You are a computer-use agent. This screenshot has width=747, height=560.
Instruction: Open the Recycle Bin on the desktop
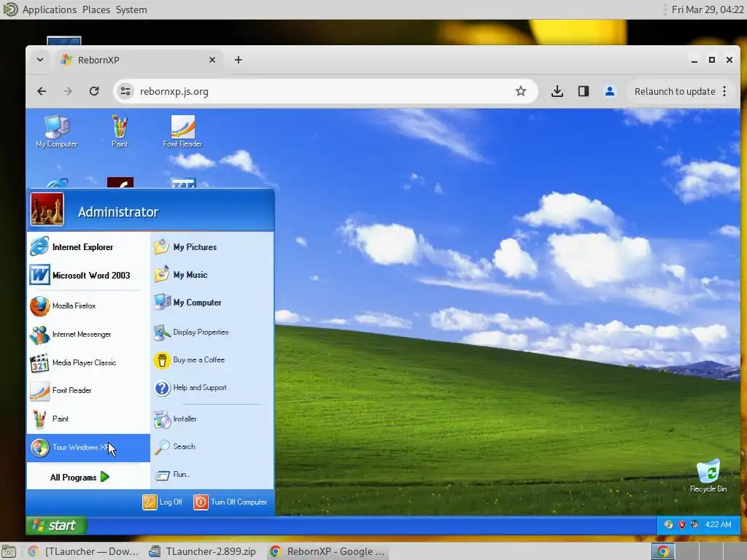[x=708, y=475]
